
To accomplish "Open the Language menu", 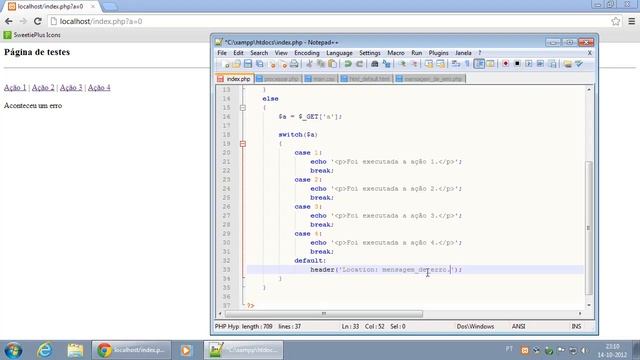I will pyautogui.click(x=339, y=53).
